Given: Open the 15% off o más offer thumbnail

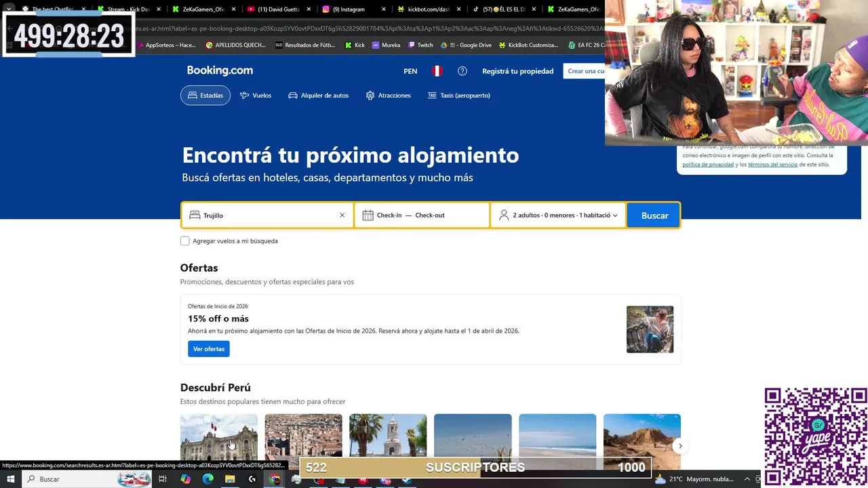Looking at the screenshot, I should (650, 329).
